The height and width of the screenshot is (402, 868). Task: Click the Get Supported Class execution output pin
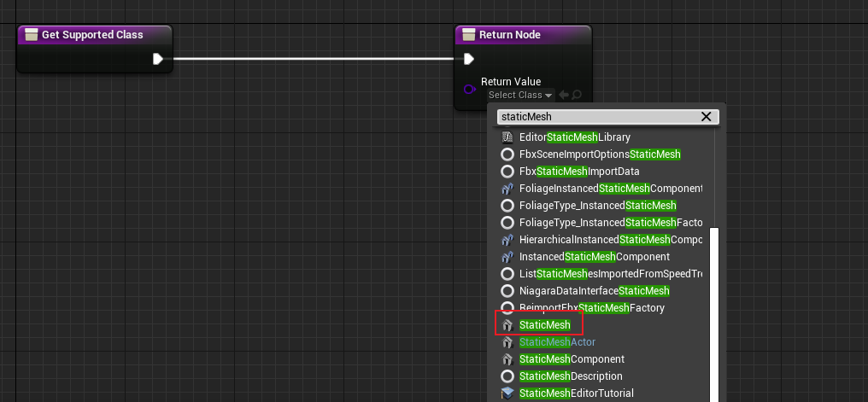[x=158, y=59]
